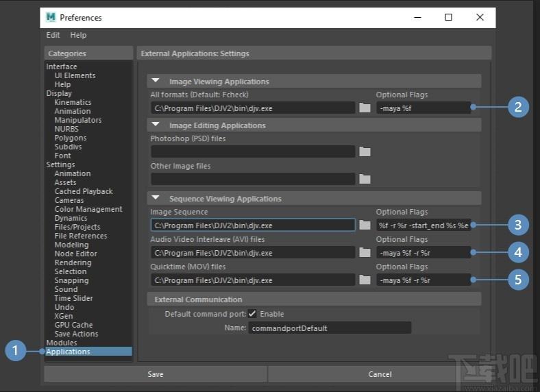
Task: Select the Dynamics category
Action: click(x=71, y=218)
